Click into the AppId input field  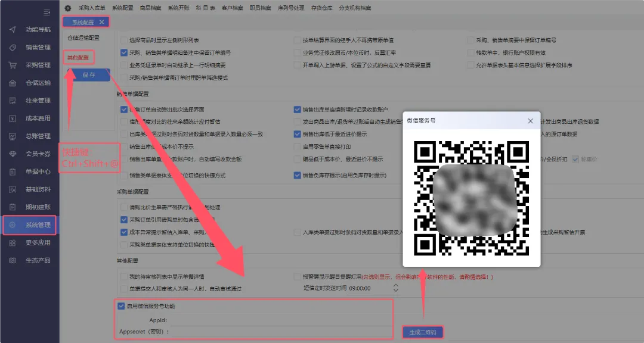click(280, 320)
